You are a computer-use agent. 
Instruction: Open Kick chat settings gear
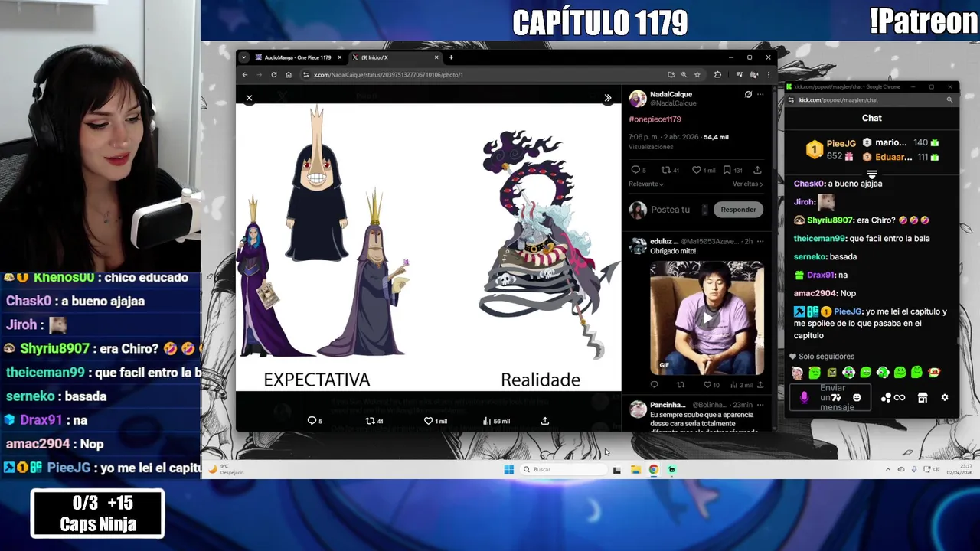[945, 398]
